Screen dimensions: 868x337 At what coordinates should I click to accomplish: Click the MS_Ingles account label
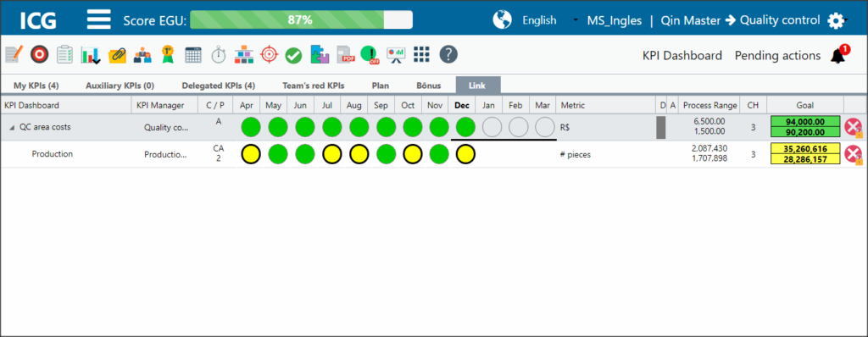pos(615,20)
